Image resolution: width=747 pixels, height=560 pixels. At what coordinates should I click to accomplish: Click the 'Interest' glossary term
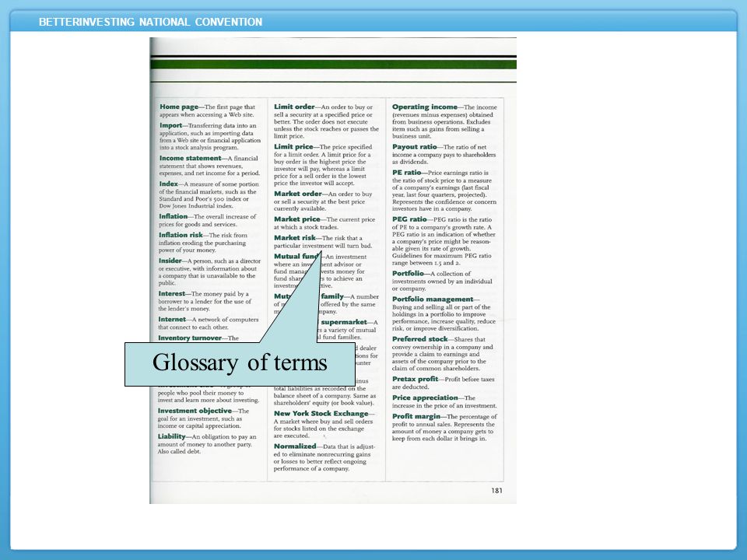click(x=171, y=293)
